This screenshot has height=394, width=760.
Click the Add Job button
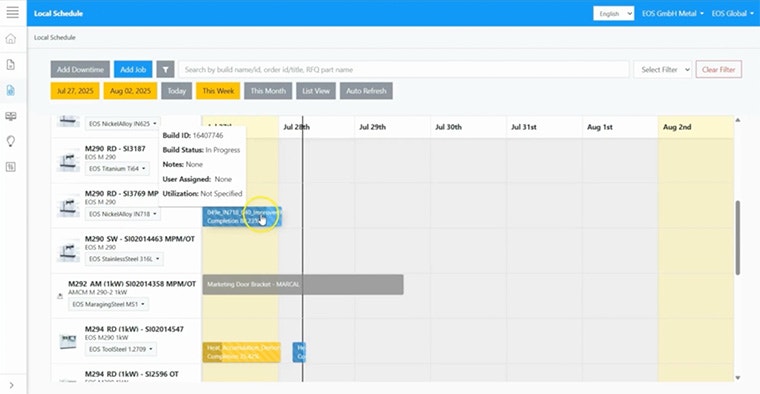coord(133,69)
